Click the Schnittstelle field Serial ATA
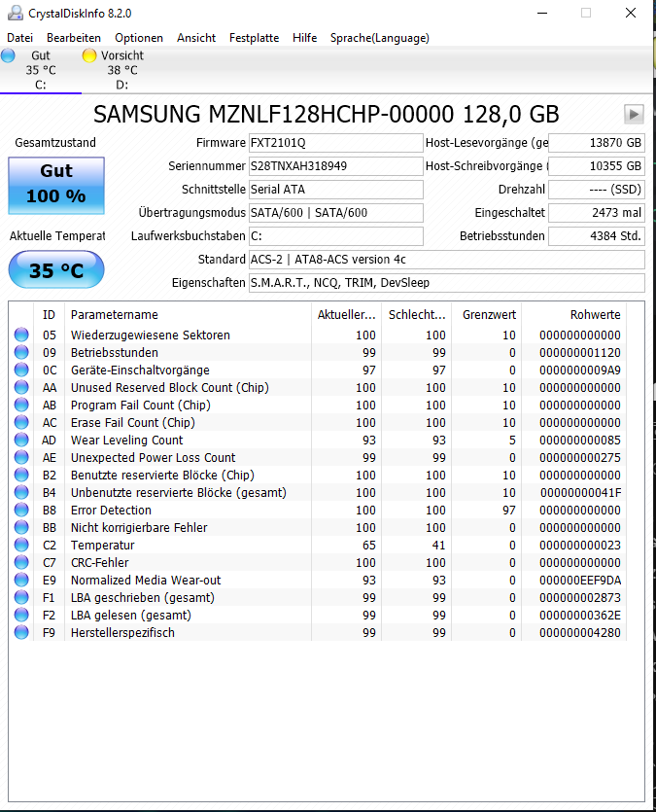The height and width of the screenshot is (812, 656). pos(335,190)
